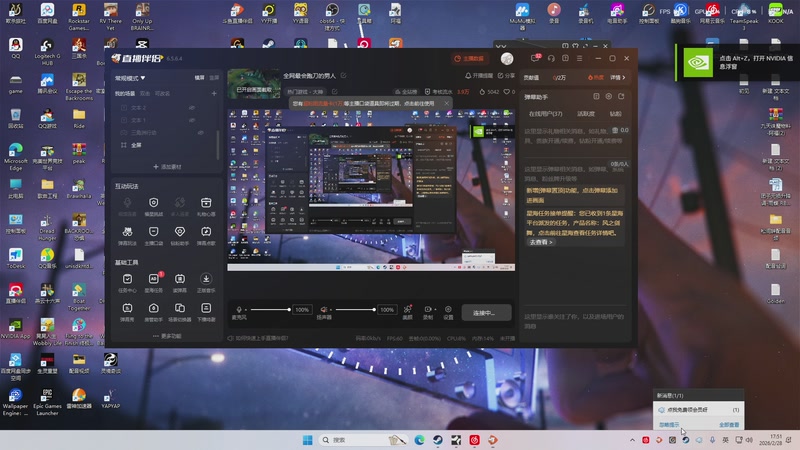Open the messages icon with badge 52
Screen dimensions: 800x450
click(x=535, y=58)
